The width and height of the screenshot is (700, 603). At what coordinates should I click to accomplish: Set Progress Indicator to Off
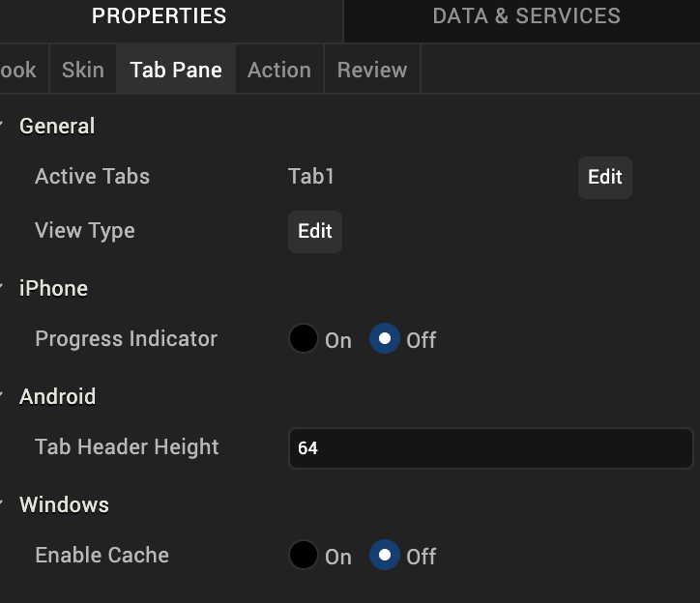coord(385,339)
